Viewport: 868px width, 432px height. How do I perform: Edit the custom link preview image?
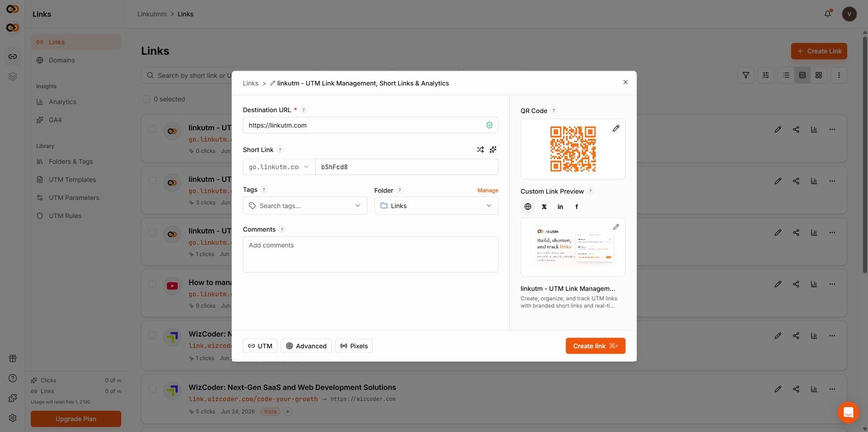tap(616, 227)
